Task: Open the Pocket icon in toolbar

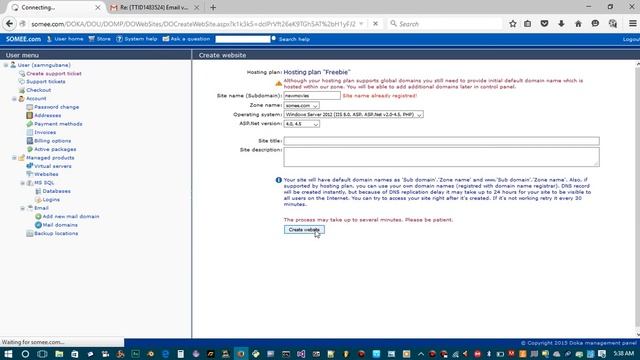Action: (544, 24)
